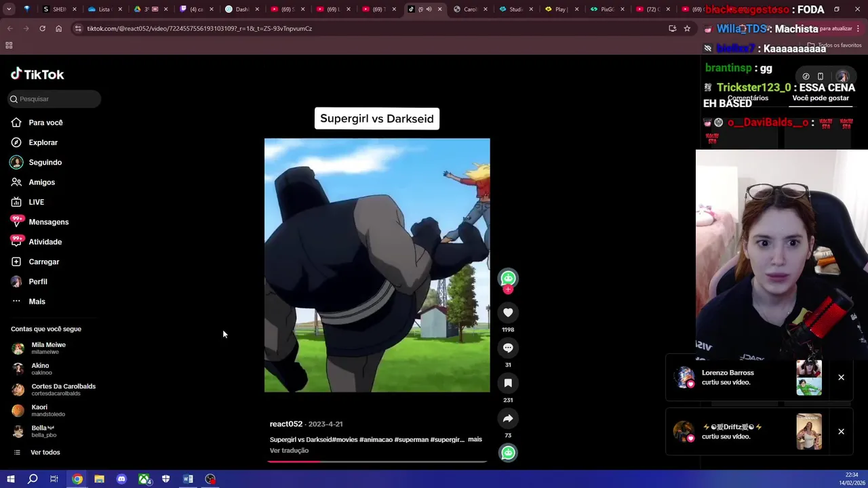Open the TikTok logo home link
The image size is (868, 488).
tap(37, 74)
